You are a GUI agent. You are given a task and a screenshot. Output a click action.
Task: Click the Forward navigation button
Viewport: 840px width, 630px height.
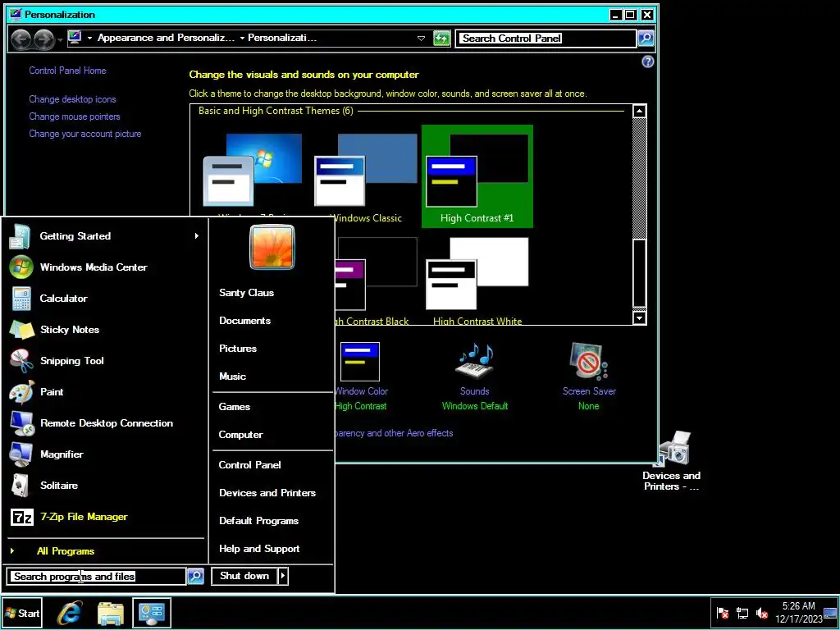pos(44,39)
